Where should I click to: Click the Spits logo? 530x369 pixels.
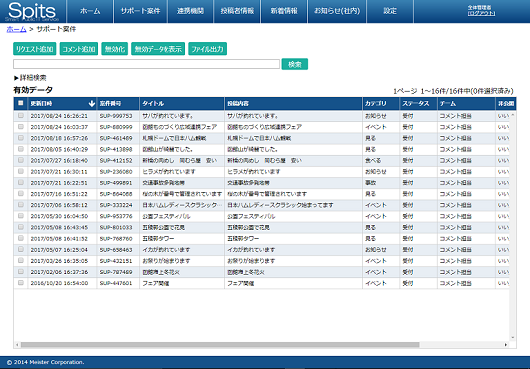(x=32, y=11)
